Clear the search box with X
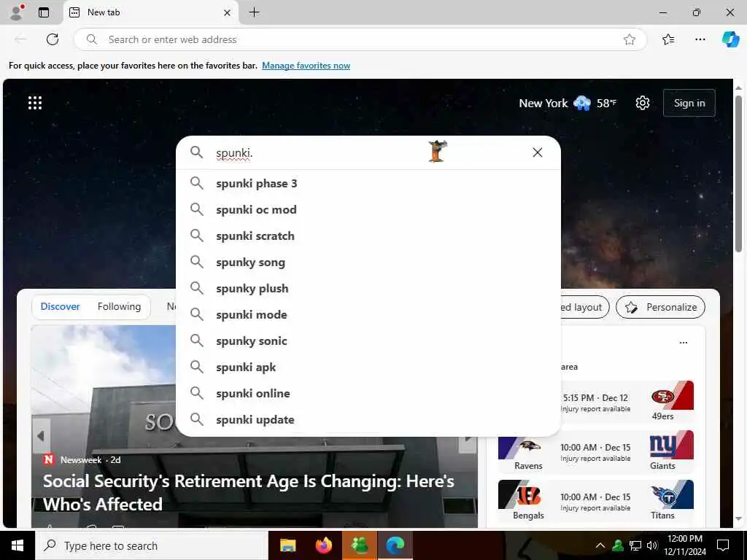The height and width of the screenshot is (560, 747). 538,152
